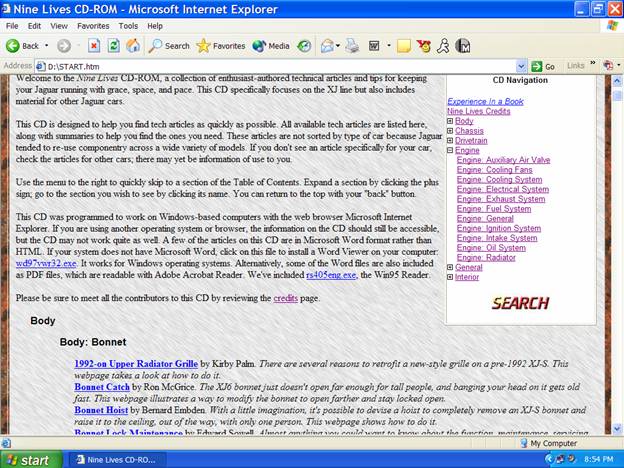
Task: Go to Engine: Cooling Fans section
Action: click(495, 170)
